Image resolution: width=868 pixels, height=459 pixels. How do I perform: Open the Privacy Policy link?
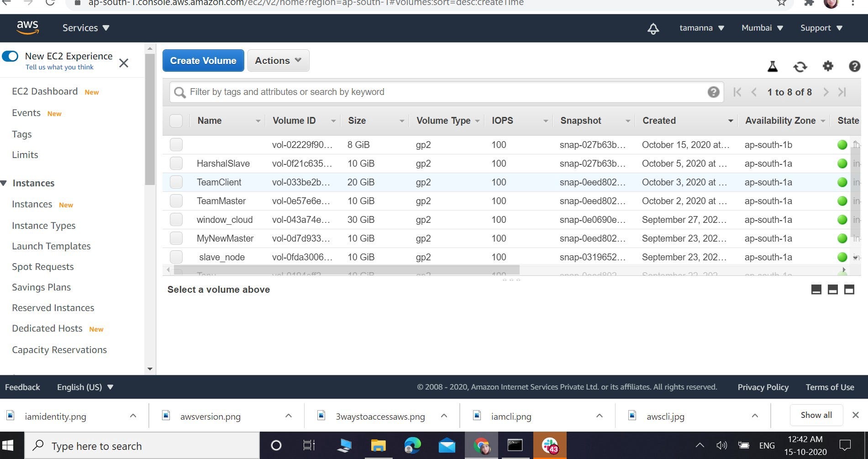[763, 387]
